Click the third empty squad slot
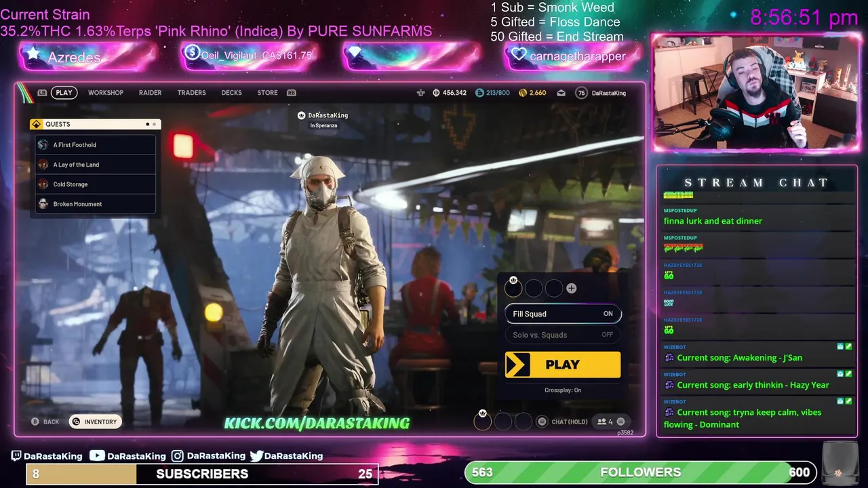868x488 pixels. pos(554,288)
